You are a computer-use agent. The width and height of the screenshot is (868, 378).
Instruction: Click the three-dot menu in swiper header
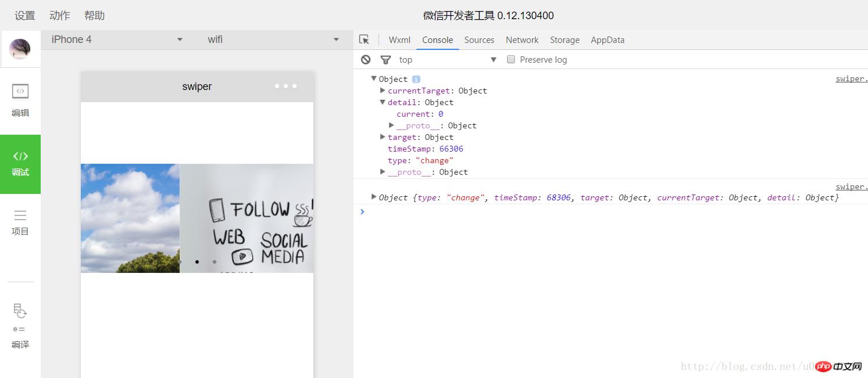pyautogui.click(x=285, y=87)
